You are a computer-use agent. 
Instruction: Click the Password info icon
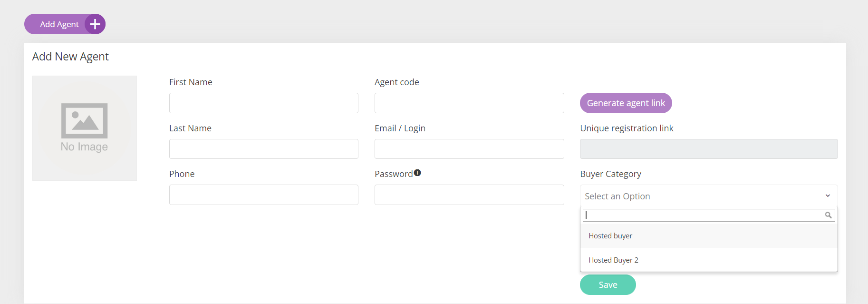(x=417, y=173)
